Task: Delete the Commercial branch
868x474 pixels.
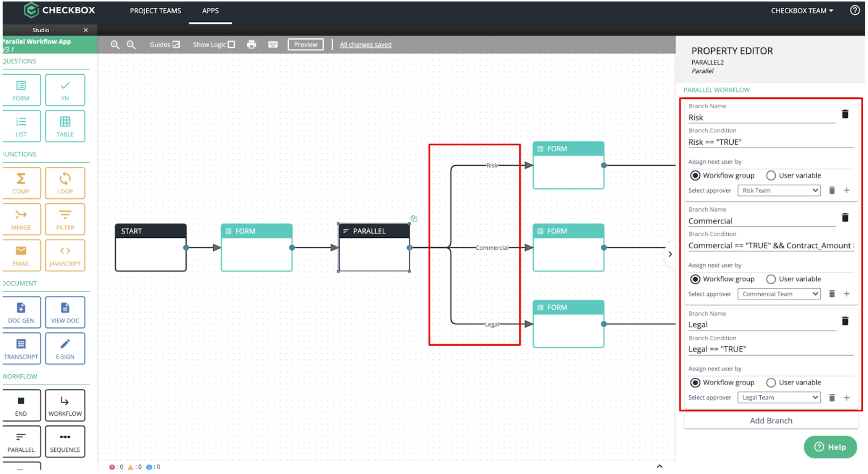Action: pos(845,218)
